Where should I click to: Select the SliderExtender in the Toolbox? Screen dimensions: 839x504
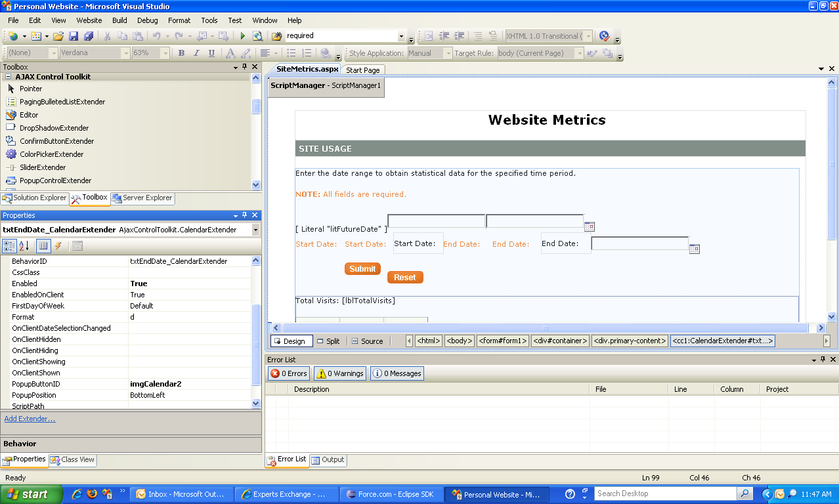42,167
